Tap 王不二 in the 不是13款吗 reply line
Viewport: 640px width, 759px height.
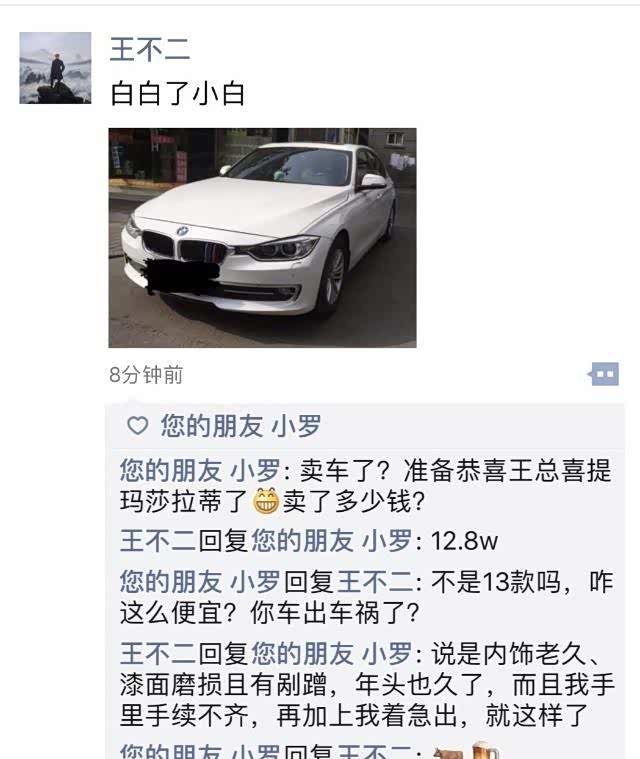pyautogui.click(x=376, y=582)
